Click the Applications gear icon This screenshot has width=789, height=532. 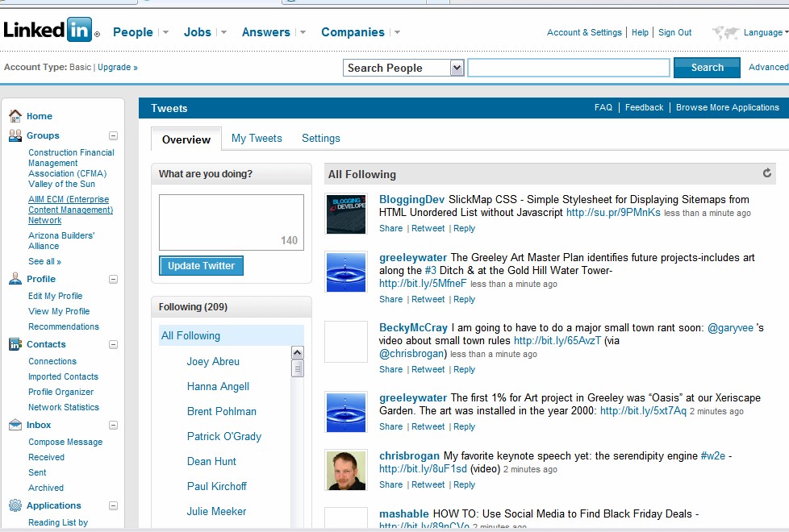coord(15,505)
